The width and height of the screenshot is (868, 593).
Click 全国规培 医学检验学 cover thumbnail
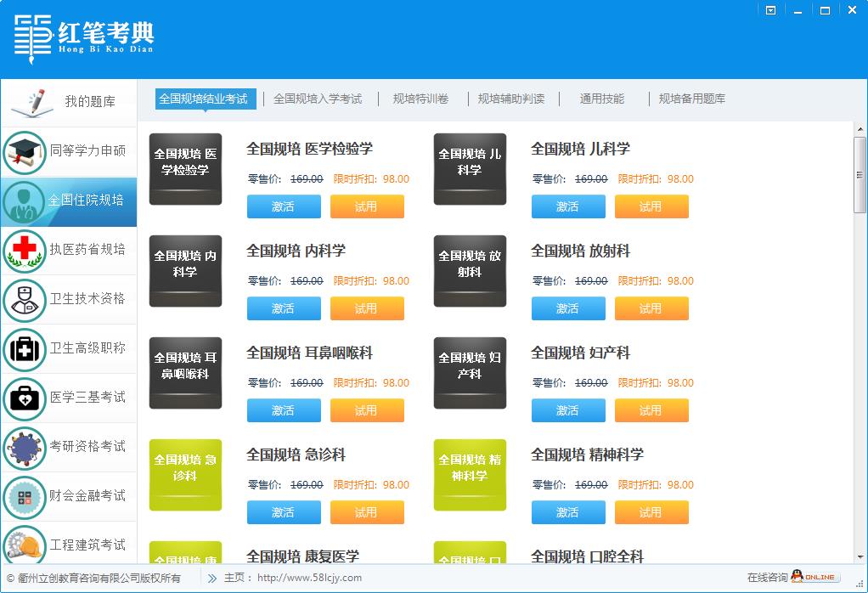[185, 169]
